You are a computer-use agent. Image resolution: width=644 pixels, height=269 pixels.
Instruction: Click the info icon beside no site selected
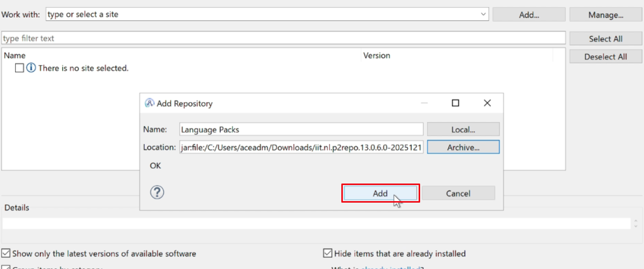click(x=31, y=68)
